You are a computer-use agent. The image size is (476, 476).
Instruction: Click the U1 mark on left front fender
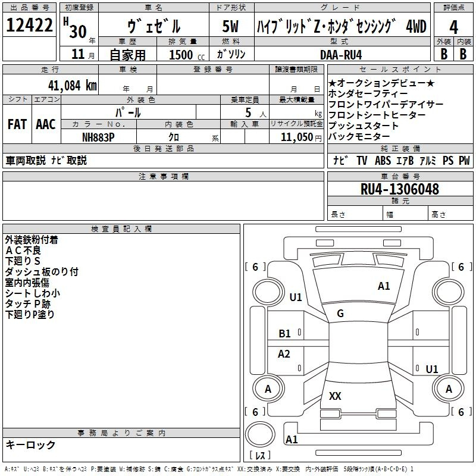point(296,297)
